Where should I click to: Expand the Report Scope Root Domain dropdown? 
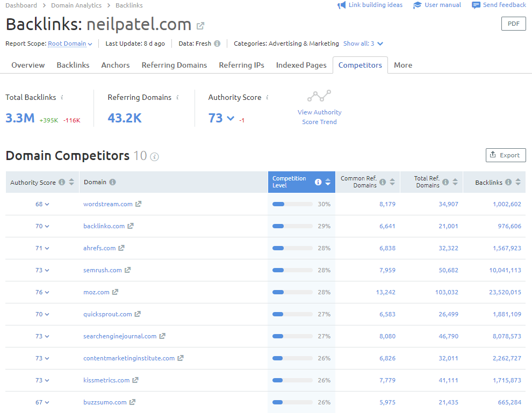coord(70,44)
